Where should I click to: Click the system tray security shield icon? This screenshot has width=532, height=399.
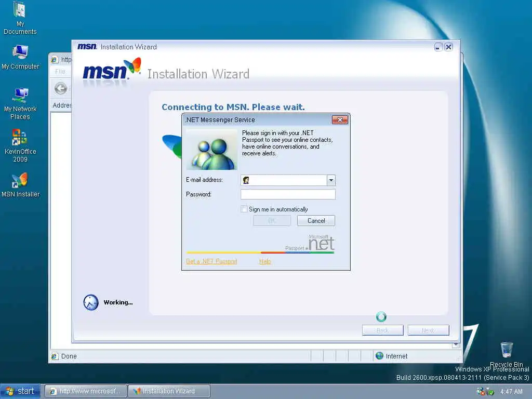point(490,392)
